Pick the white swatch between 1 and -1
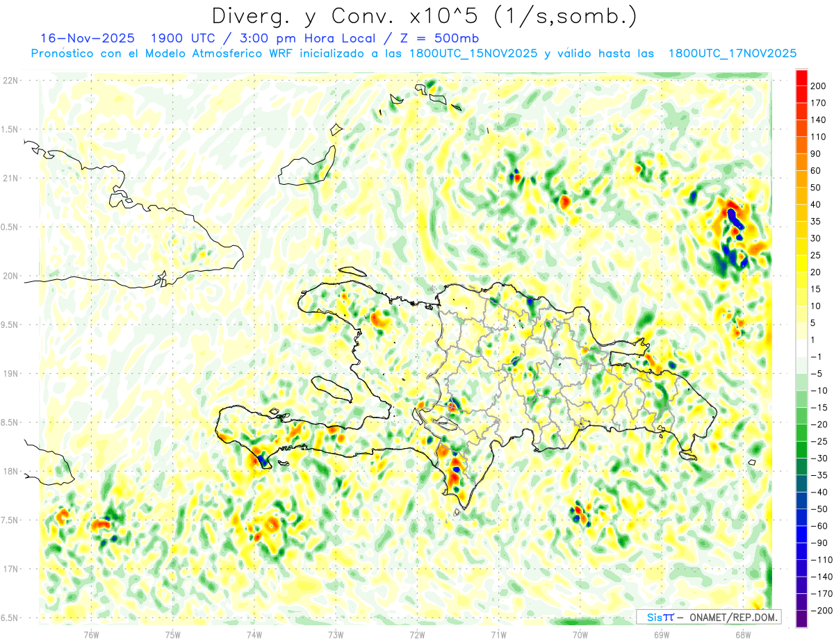The image size is (834, 644). coord(801,348)
